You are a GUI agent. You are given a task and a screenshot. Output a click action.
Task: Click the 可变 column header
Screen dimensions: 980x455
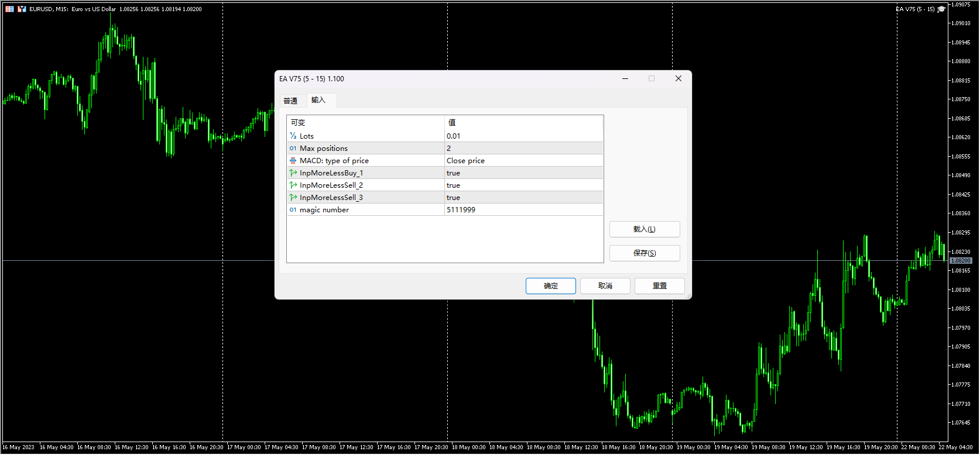(365, 122)
